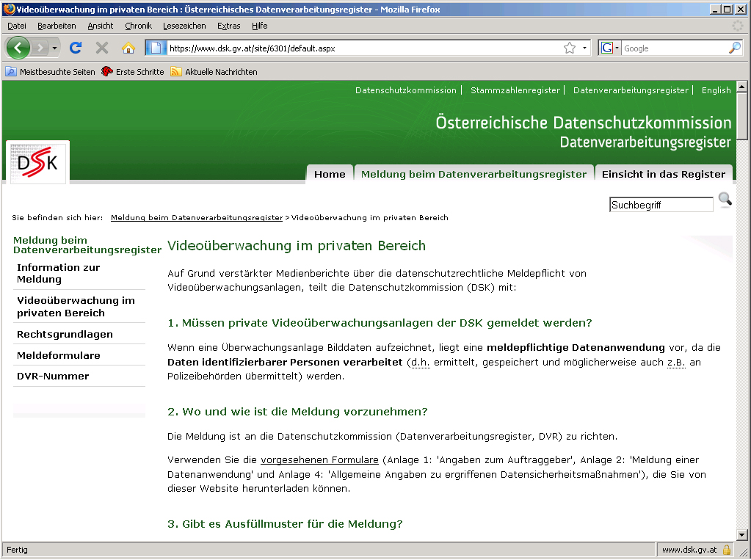Click the Stop loading icon
Viewport: 751px width, 560px height.
pos(102,47)
